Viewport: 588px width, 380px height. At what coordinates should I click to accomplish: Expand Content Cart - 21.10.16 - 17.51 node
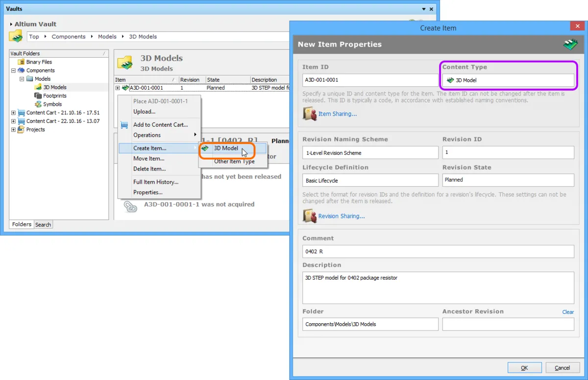[13, 113]
